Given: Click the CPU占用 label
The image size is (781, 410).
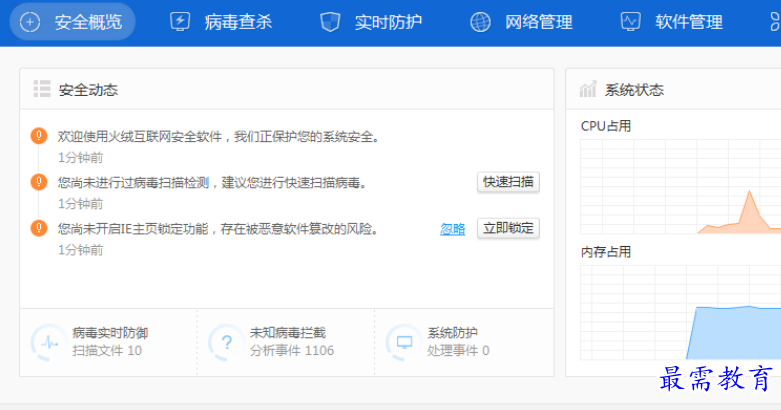Looking at the screenshot, I should click(606, 126).
